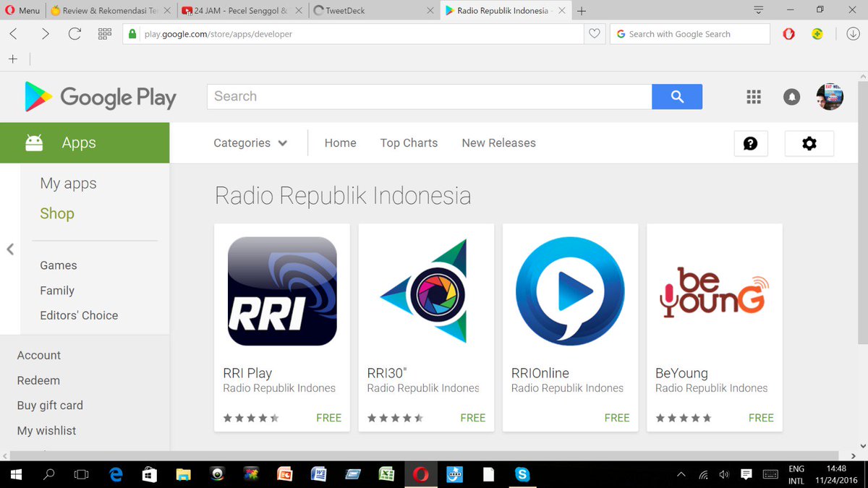Open the Google apps grid icon
This screenshot has width=868, height=488.
point(754,96)
